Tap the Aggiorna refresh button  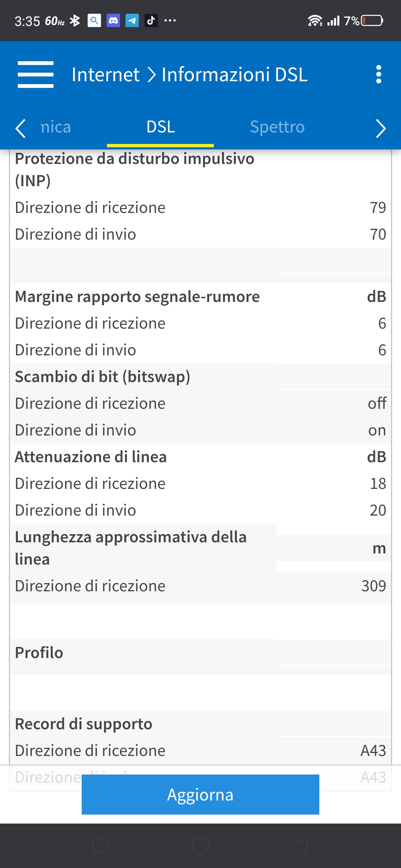(x=200, y=795)
